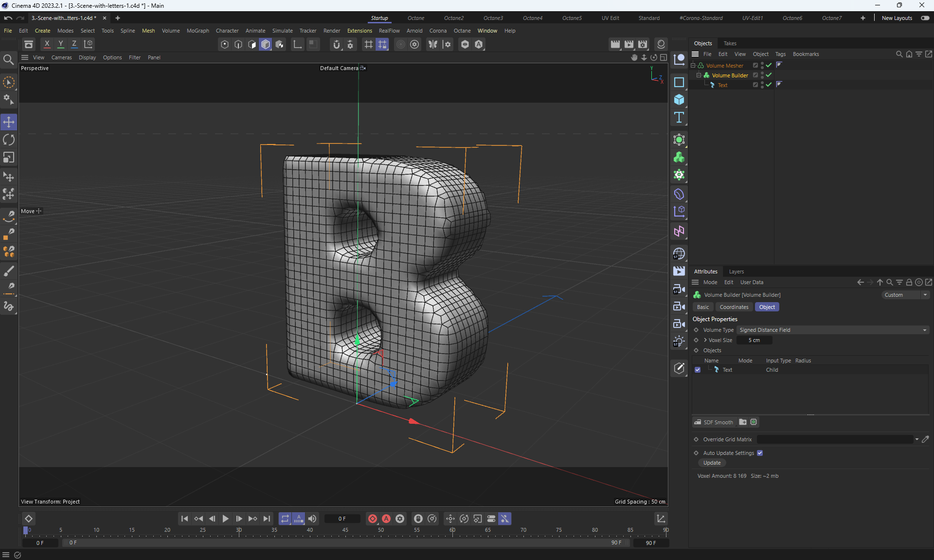Click the search magnifier tool icon
The image size is (934, 560).
click(8, 60)
